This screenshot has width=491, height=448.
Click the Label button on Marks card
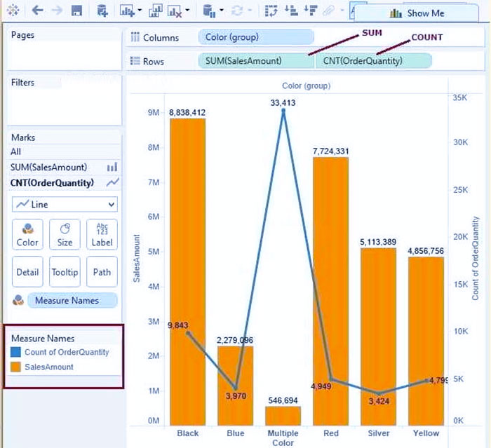102,234
